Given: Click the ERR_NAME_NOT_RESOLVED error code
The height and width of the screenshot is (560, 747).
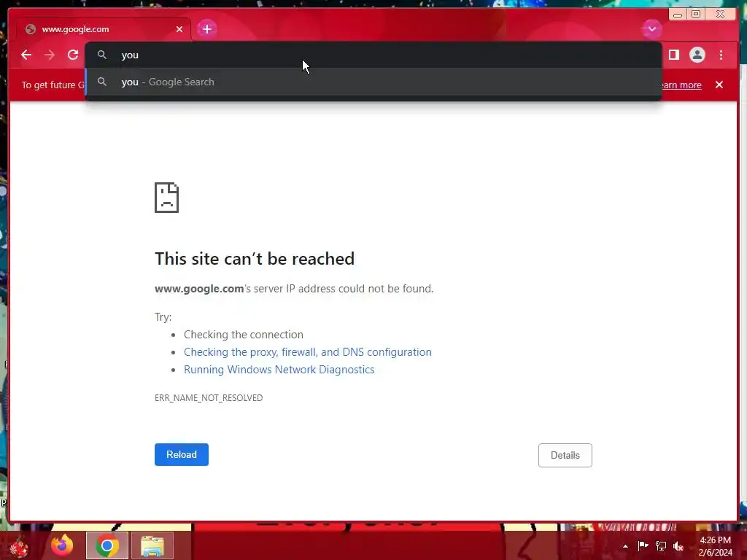Looking at the screenshot, I should pos(209,397).
